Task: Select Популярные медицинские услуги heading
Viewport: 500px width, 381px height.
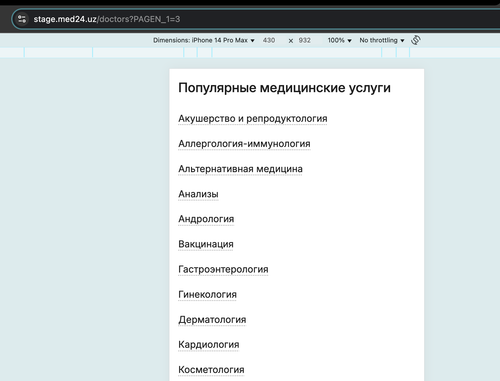Action: click(284, 88)
